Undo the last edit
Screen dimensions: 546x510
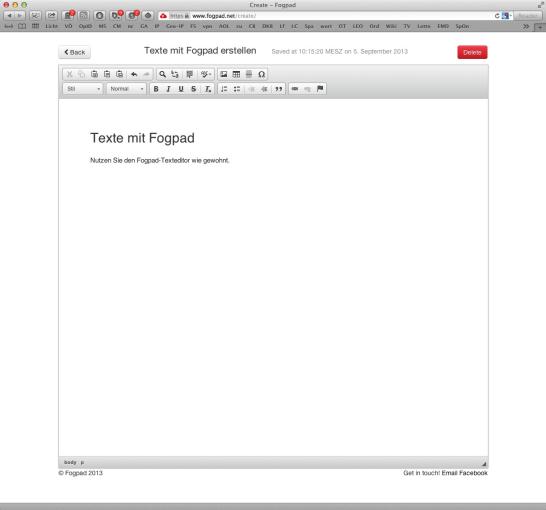pyautogui.click(x=134, y=74)
